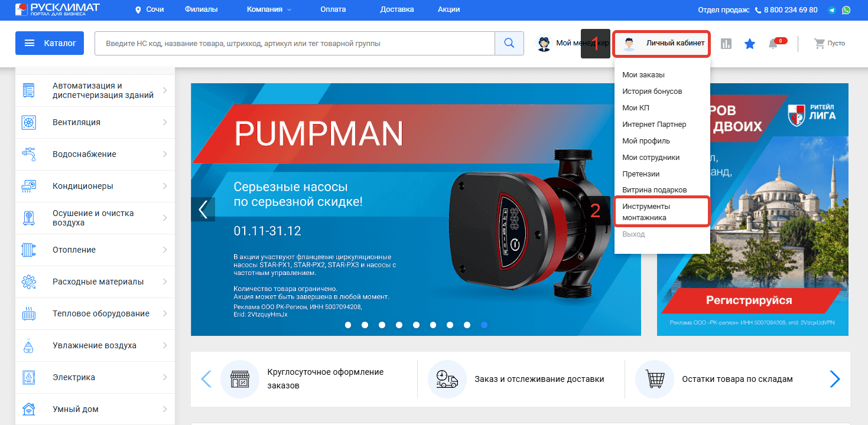Call sales number 8 800 234 69 80
Viewport: 868px width, 425px height.
pyautogui.click(x=791, y=10)
